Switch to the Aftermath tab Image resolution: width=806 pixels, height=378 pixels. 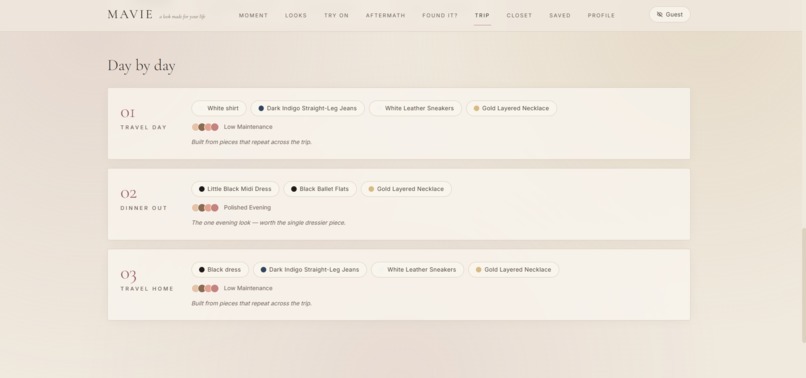click(386, 15)
